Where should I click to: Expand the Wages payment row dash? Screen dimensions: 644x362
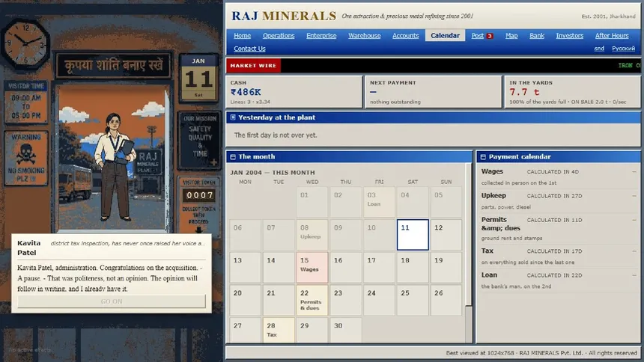point(634,171)
